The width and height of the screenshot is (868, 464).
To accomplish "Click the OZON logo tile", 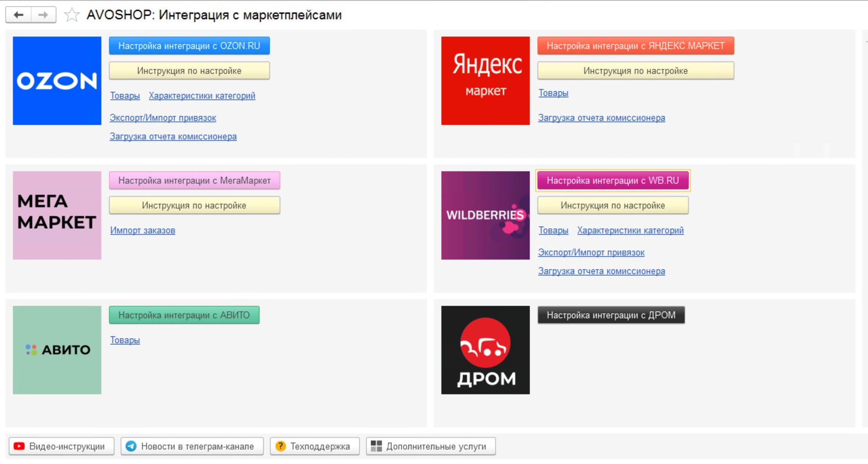I will point(57,81).
